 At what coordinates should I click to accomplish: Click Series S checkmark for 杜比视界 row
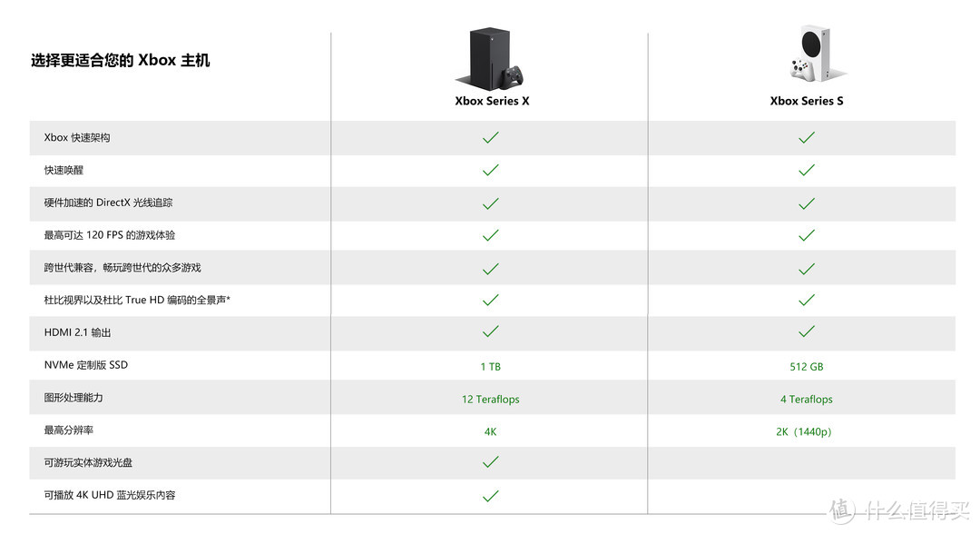[x=807, y=300]
